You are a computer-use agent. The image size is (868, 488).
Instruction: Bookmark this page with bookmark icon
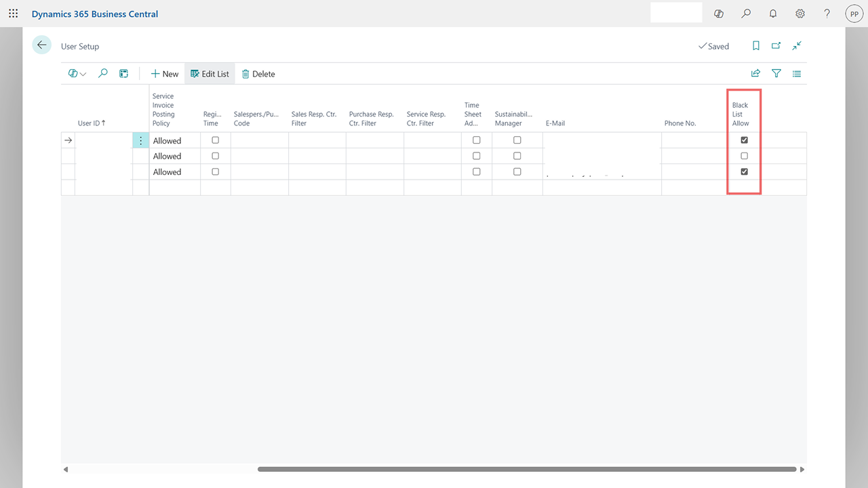coord(755,46)
